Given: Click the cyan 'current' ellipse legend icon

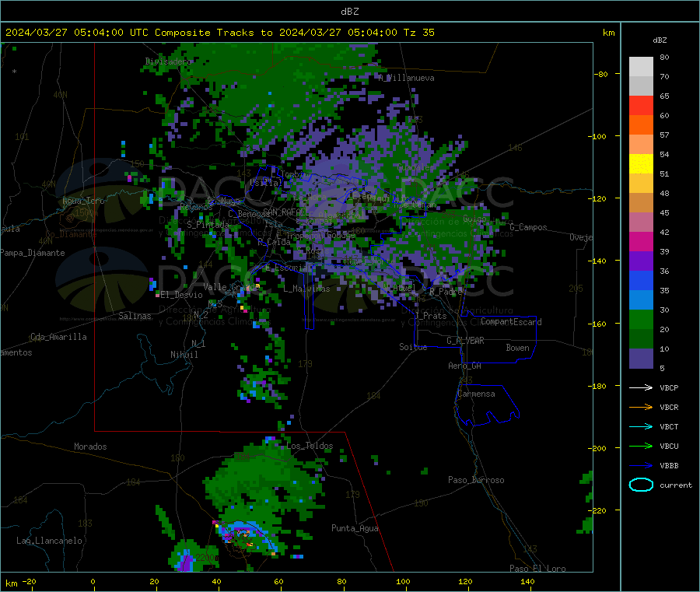Looking at the screenshot, I should (641, 485).
